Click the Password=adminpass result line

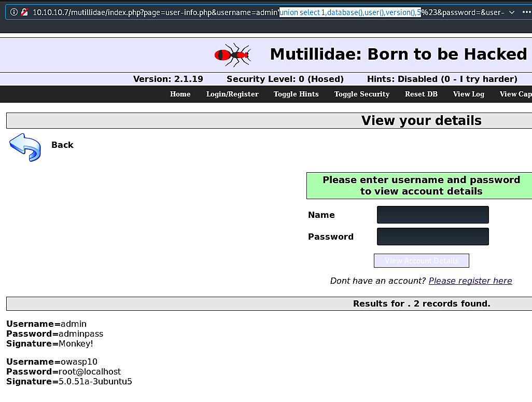coord(54,334)
